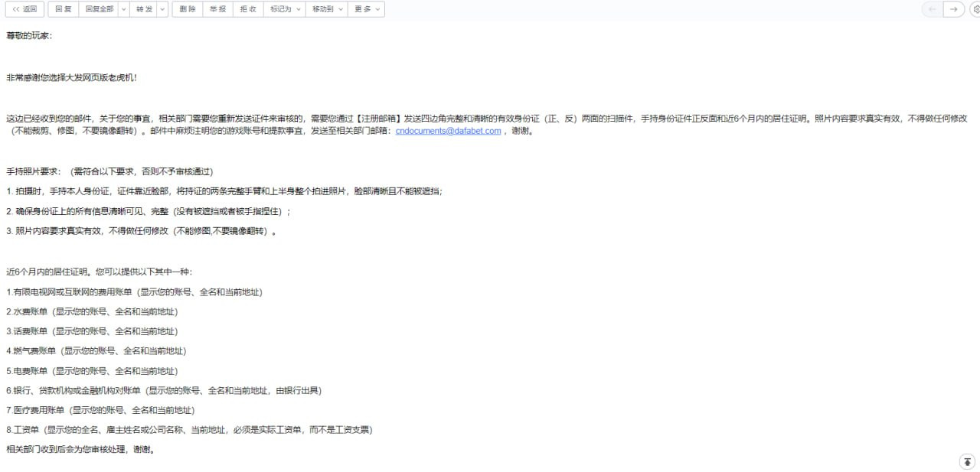This screenshot has width=980, height=472.
Task: Click the 尊敬的玩家 greeting line
Action: coord(30,36)
